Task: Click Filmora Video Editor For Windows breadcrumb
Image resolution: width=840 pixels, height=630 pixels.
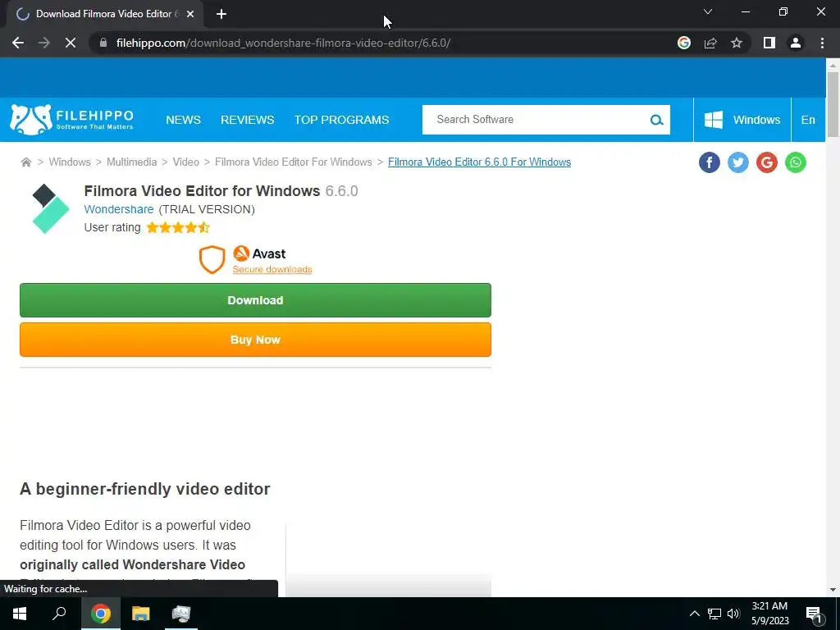Action: point(294,162)
